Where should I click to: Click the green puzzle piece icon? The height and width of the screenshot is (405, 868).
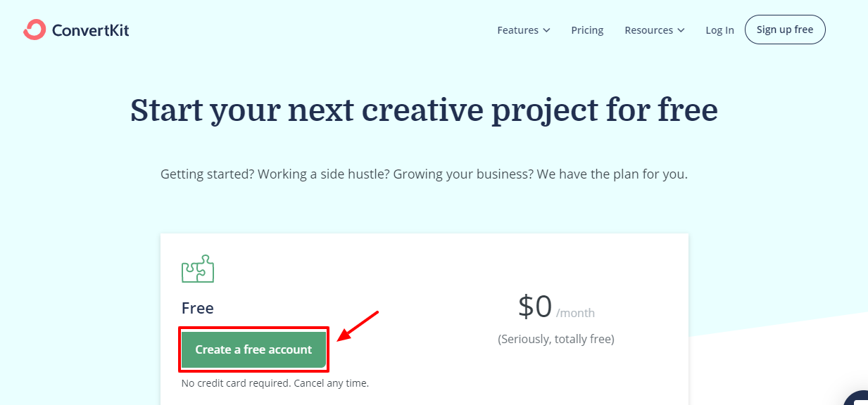tap(198, 269)
